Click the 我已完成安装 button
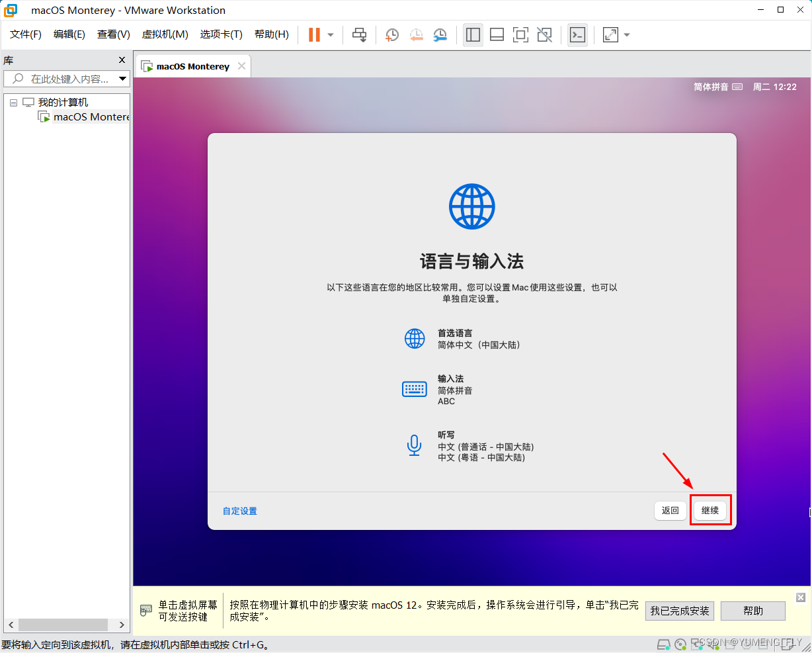The height and width of the screenshot is (653, 812). (x=680, y=611)
